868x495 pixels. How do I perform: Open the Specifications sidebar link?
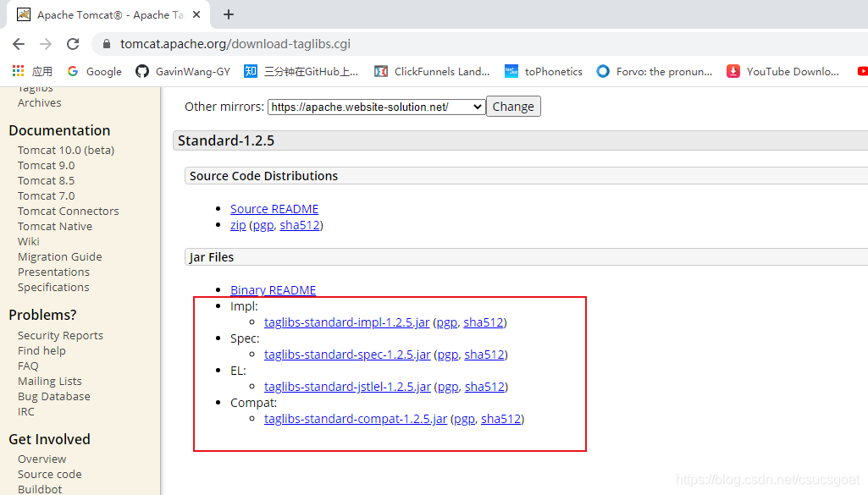[53, 287]
